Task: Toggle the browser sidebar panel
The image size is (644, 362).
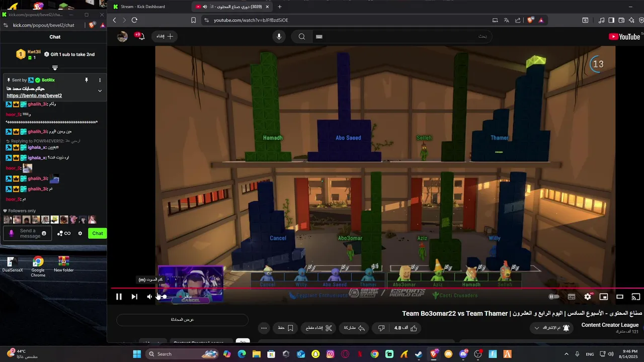Action: 611,20
